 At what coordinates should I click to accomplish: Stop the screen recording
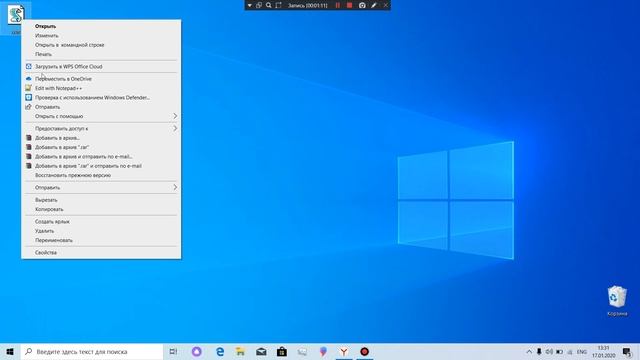pyautogui.click(x=349, y=5)
